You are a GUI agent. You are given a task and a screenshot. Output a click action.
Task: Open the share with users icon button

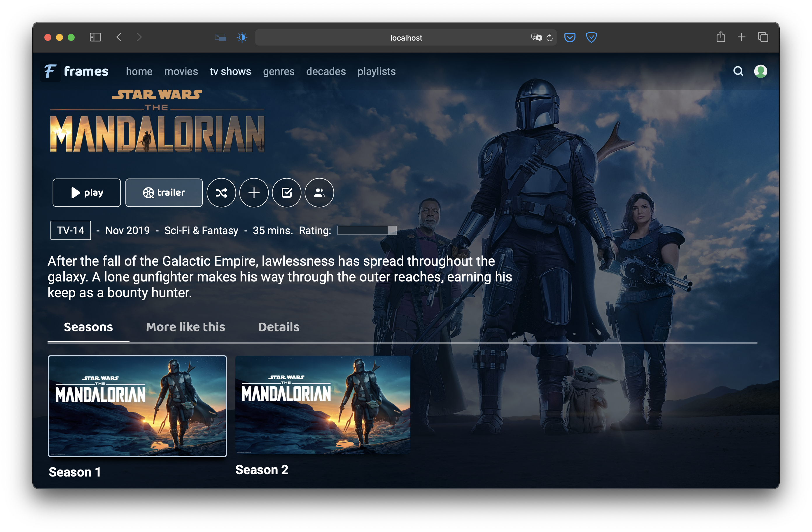(319, 193)
